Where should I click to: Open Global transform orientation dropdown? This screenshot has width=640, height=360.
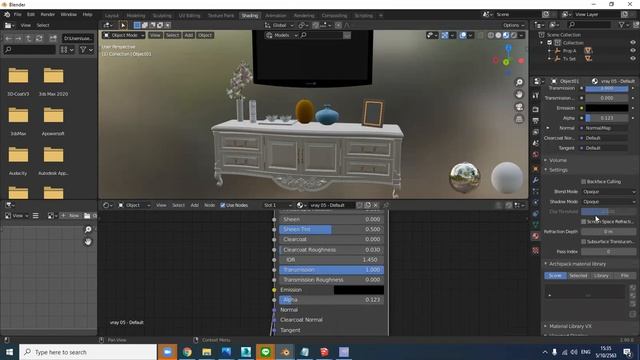click(x=280, y=25)
